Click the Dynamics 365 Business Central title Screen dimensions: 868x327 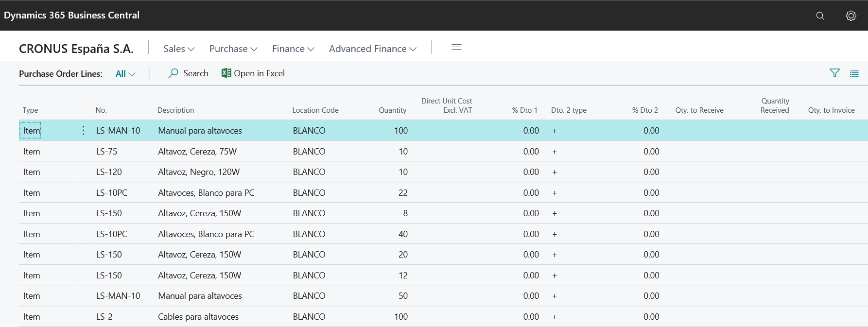pos(71,15)
